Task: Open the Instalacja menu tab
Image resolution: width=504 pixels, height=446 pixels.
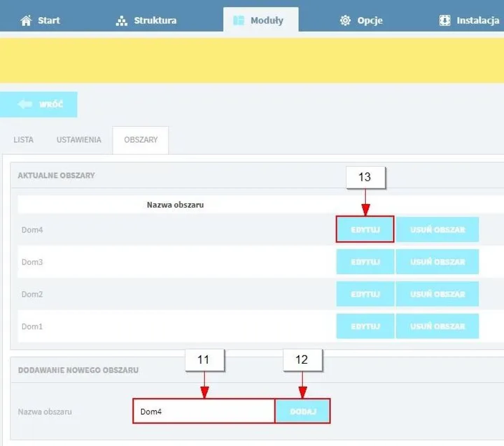Action: (x=469, y=20)
